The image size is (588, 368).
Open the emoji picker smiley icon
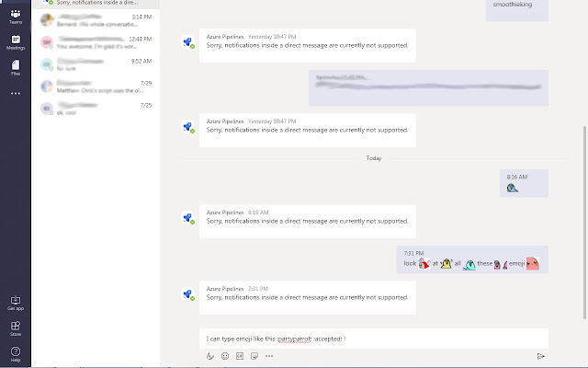(x=225, y=356)
